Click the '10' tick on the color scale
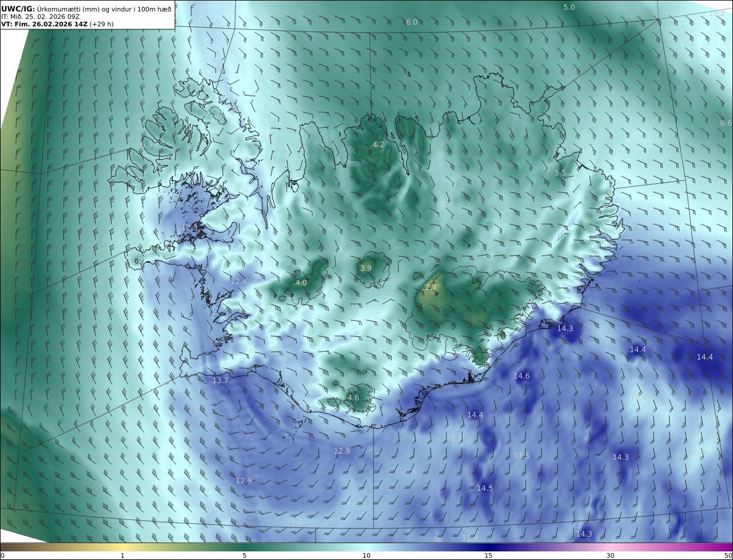The width and height of the screenshot is (733, 560). 366,555
